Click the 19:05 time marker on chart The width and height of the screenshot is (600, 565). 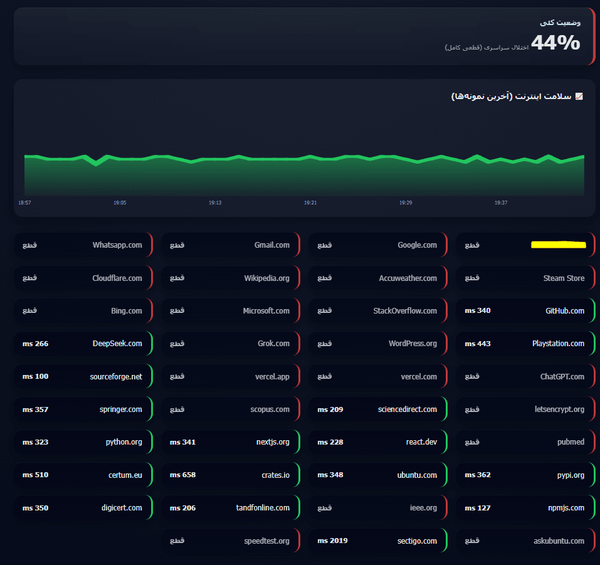tap(120, 203)
